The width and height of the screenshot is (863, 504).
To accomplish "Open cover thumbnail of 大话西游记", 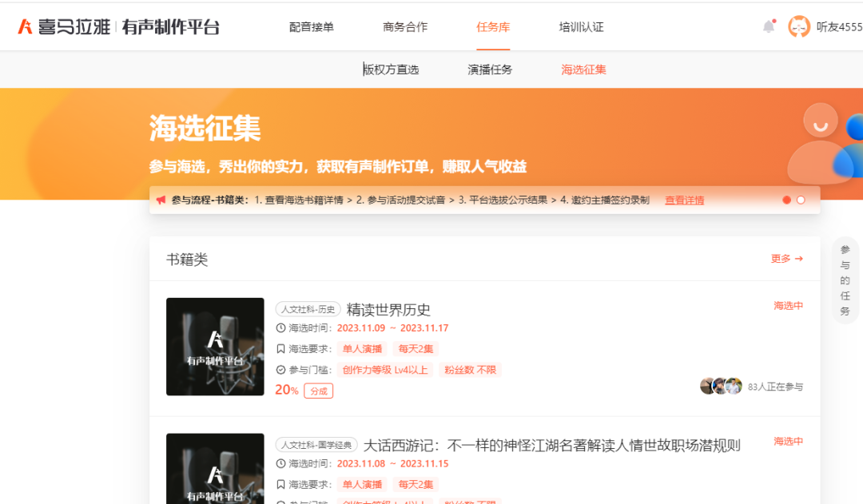I will 215,469.
